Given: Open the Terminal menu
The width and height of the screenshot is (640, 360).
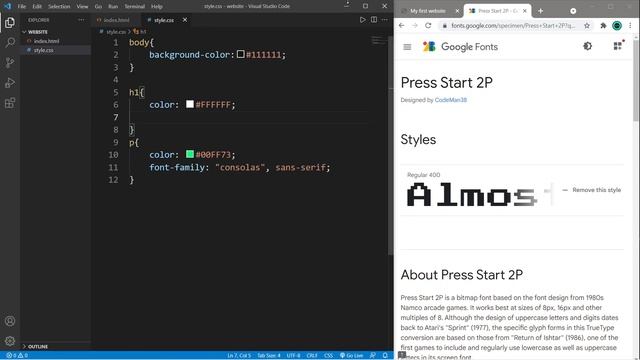Looking at the screenshot, I should tap(135, 6).
